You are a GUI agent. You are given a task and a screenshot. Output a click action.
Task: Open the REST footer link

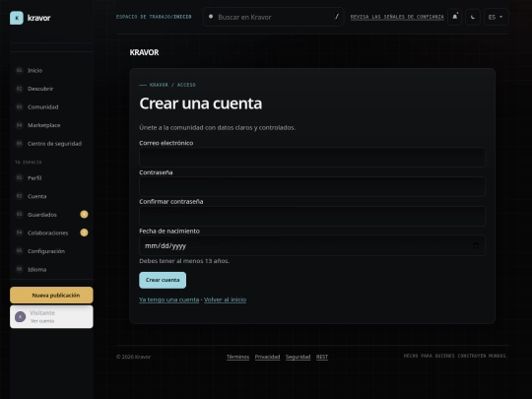(322, 357)
